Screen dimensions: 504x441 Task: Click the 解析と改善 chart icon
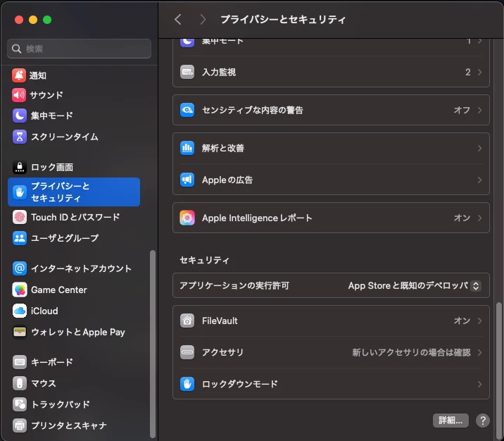[187, 148]
